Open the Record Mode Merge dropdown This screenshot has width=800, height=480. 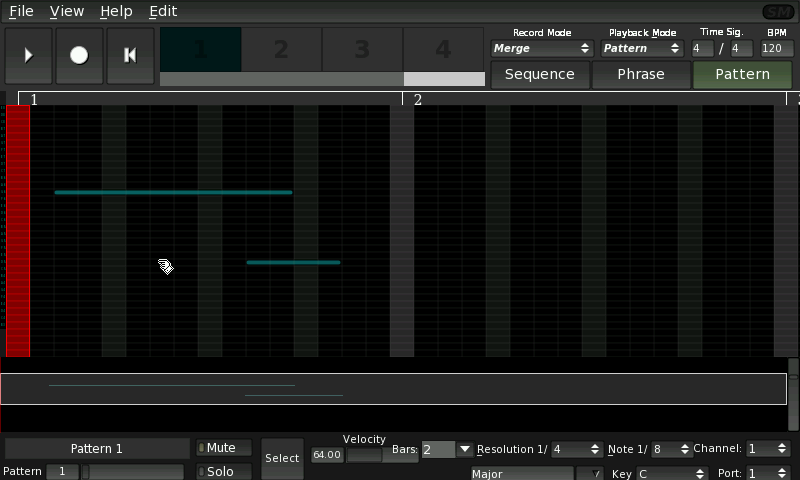(542, 48)
